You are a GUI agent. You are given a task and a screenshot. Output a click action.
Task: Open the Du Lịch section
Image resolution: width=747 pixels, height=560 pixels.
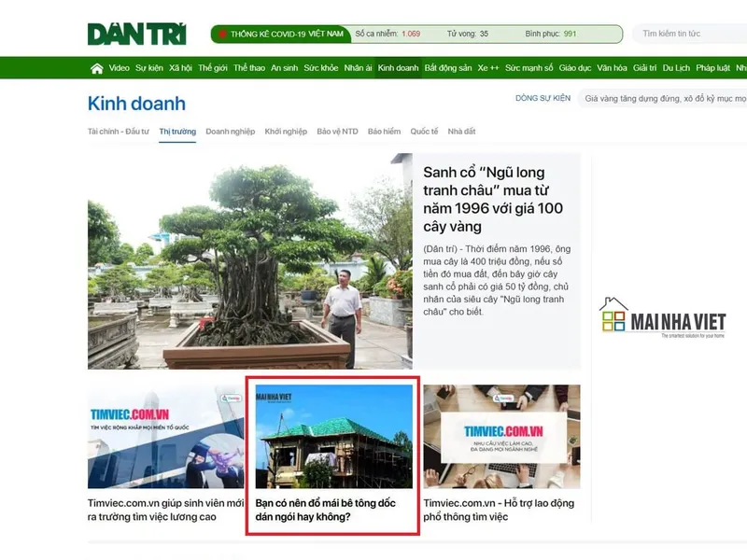[x=676, y=68]
